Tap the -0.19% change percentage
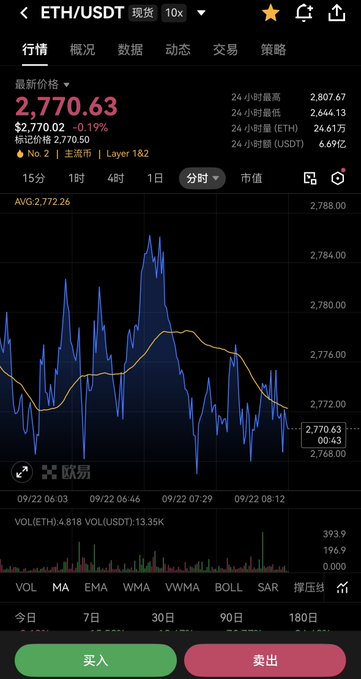This screenshot has width=361, height=679. [x=90, y=128]
